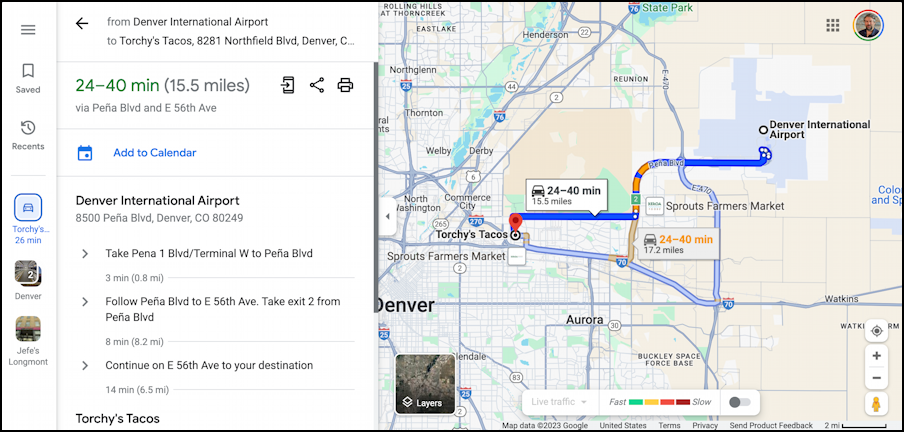
Task: Print the directions
Action: click(345, 85)
